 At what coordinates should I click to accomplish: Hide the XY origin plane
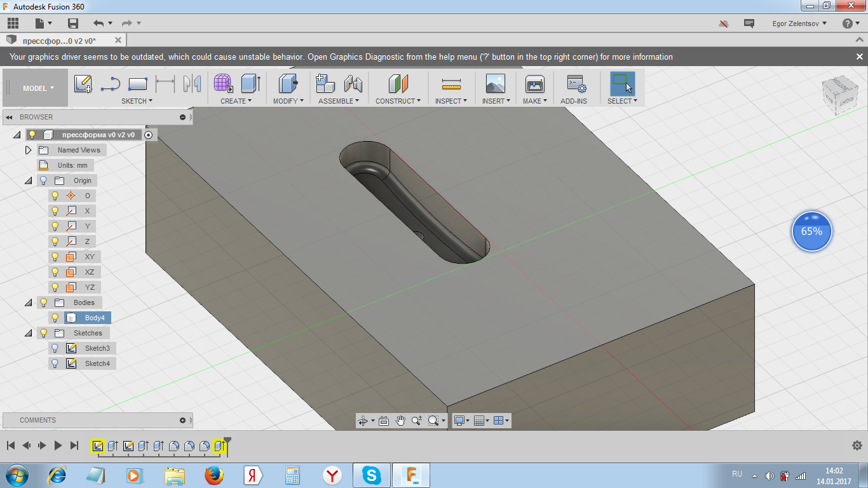(55, 257)
